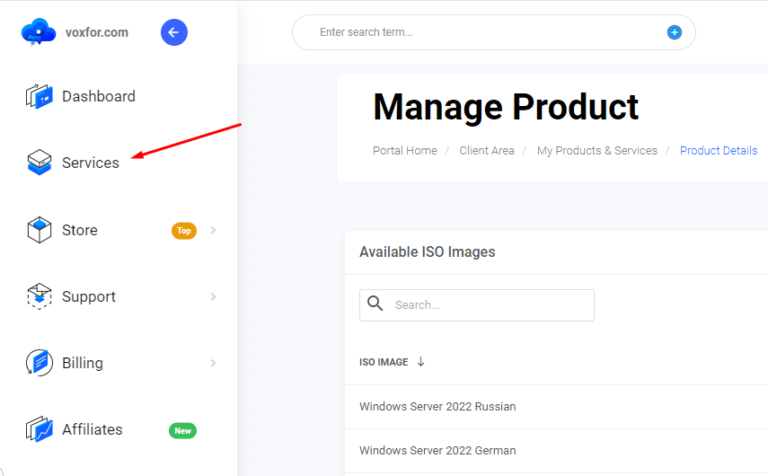Expand the Billing submenu chevron
This screenshot has height=476, width=768.
tap(213, 363)
